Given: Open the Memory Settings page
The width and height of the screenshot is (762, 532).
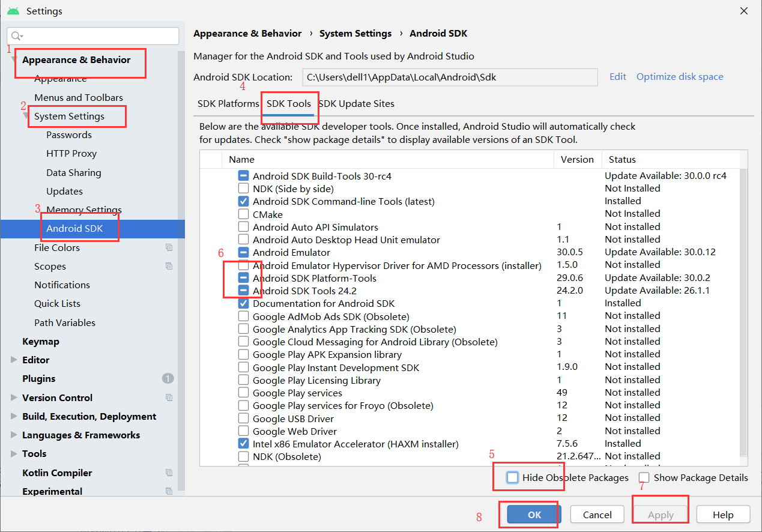Looking at the screenshot, I should pos(84,210).
